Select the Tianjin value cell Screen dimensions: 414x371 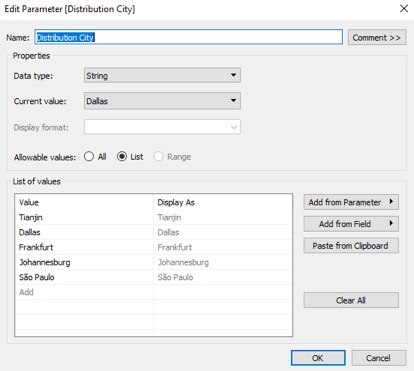point(84,217)
